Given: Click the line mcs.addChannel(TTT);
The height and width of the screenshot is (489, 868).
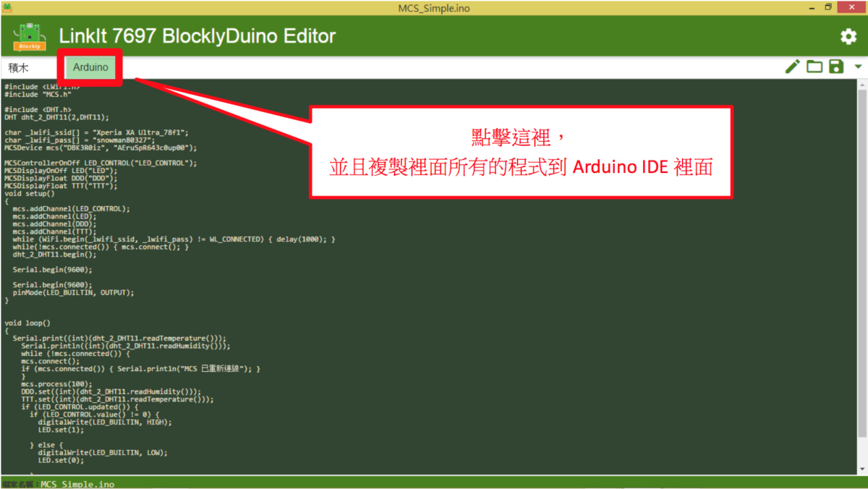Looking at the screenshot, I should click(54, 231).
